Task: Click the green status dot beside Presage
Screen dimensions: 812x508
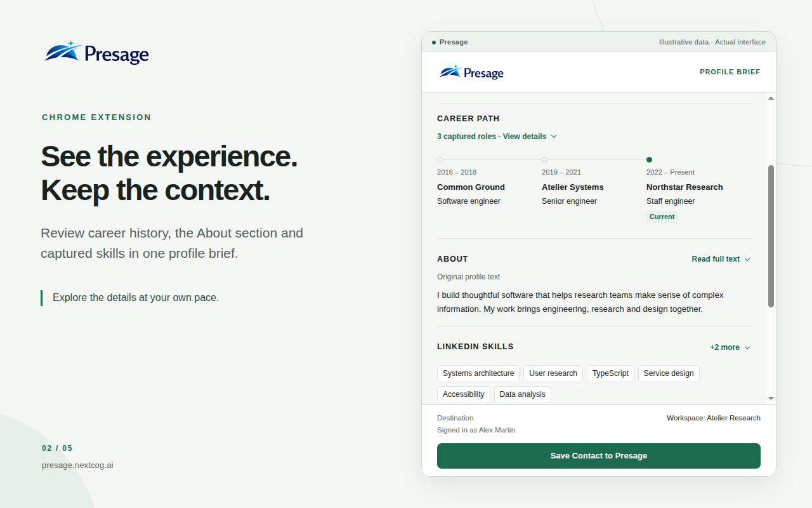Action: click(x=434, y=43)
